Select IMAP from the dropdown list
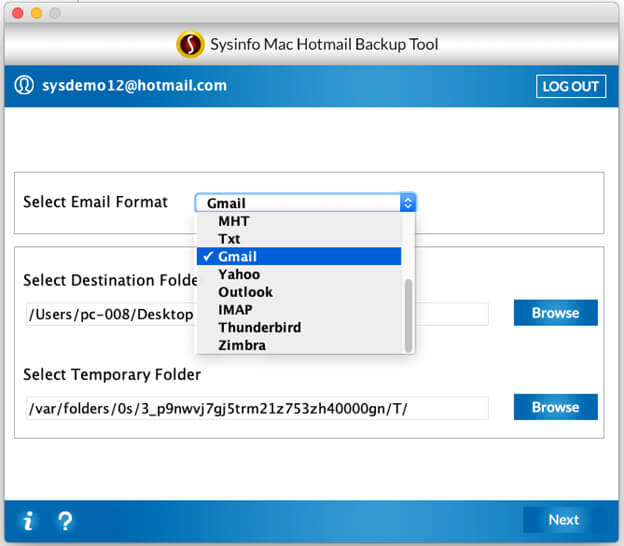Image resolution: width=624 pixels, height=546 pixels. pyautogui.click(x=299, y=309)
